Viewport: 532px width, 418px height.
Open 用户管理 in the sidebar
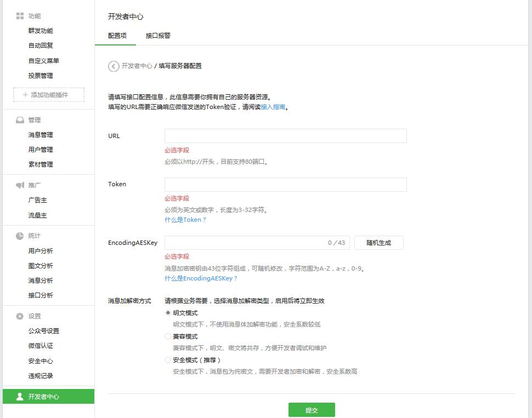41,150
